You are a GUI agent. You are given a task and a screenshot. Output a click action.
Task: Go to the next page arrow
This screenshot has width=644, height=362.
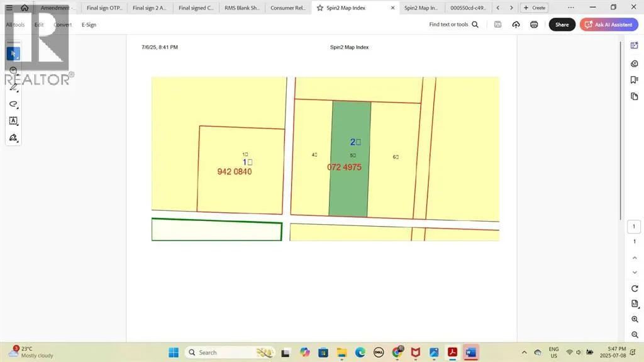click(635, 272)
